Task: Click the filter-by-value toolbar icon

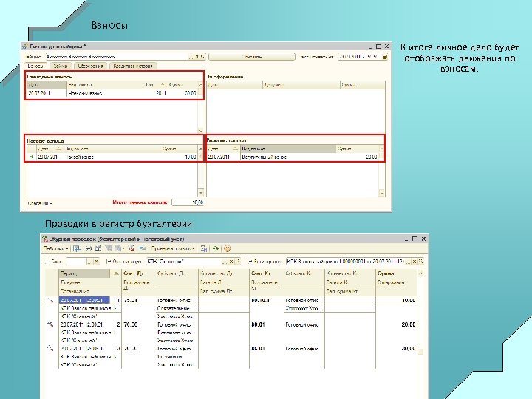Action: (x=98, y=249)
